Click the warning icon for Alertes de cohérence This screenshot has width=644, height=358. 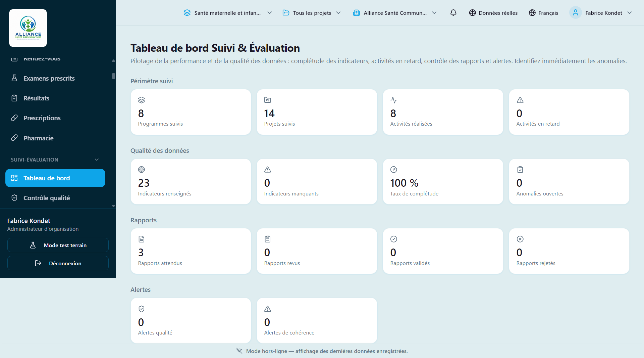pyautogui.click(x=268, y=309)
